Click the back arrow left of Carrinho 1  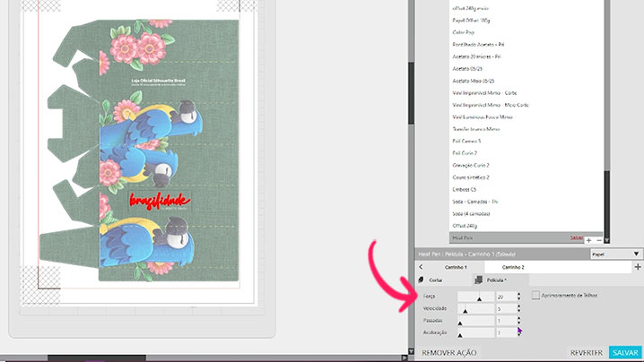(421, 267)
